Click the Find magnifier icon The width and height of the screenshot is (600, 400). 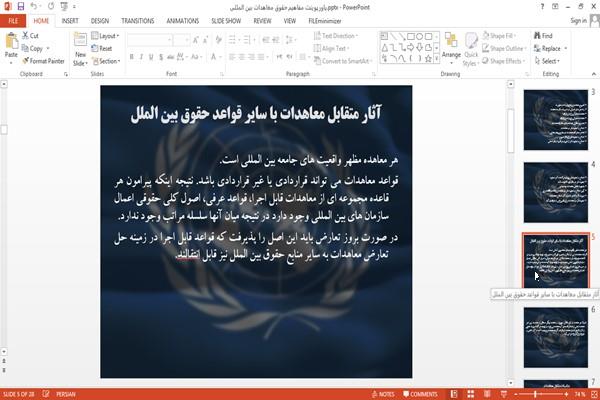(538, 36)
